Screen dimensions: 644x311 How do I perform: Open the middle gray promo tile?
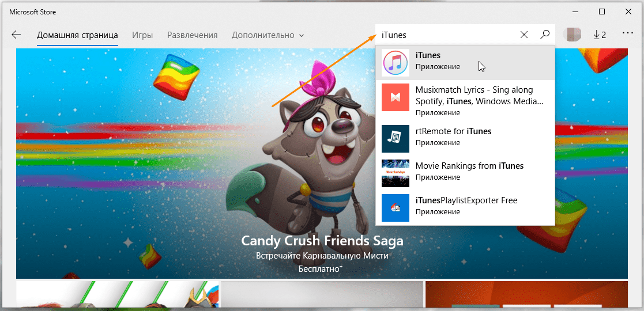(x=322, y=294)
